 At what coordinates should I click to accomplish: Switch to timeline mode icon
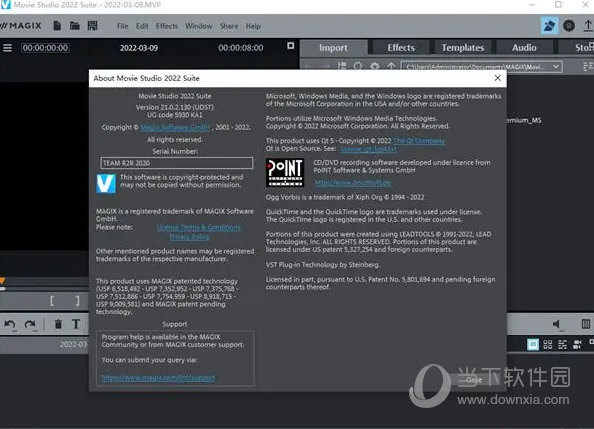click(563, 344)
